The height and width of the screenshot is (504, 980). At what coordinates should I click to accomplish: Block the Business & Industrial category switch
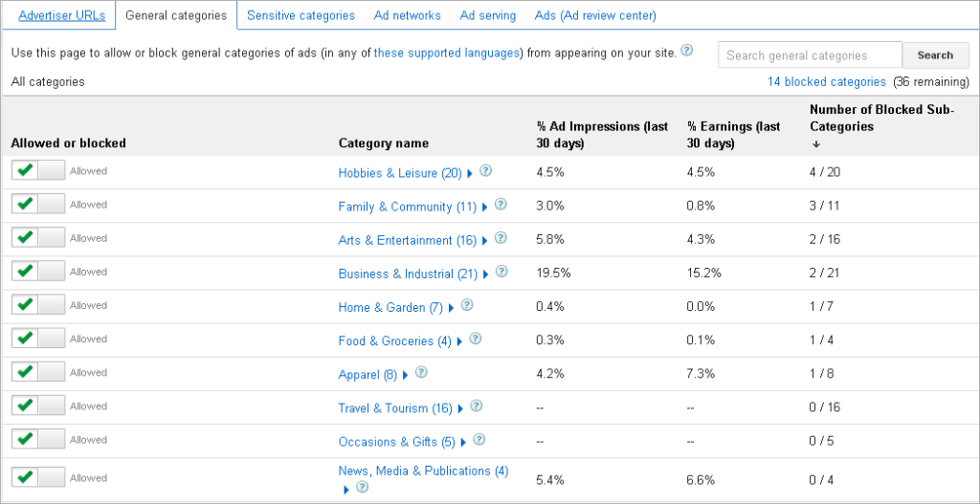coord(38,272)
